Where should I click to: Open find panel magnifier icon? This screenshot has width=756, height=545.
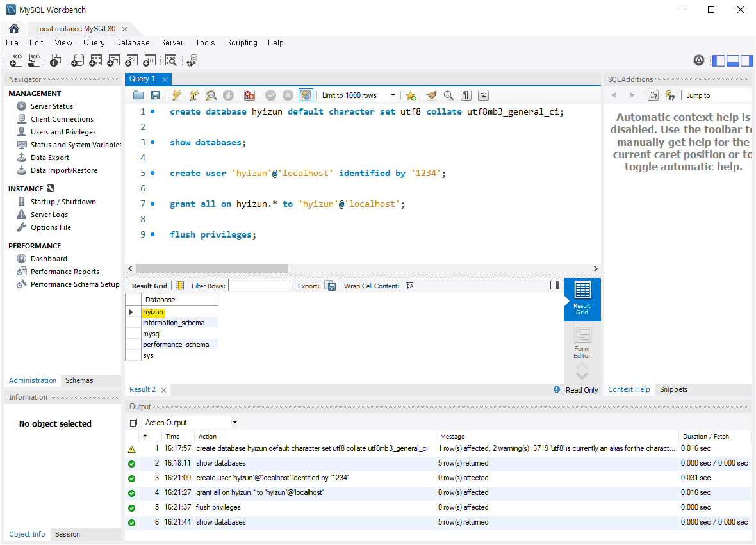(448, 95)
